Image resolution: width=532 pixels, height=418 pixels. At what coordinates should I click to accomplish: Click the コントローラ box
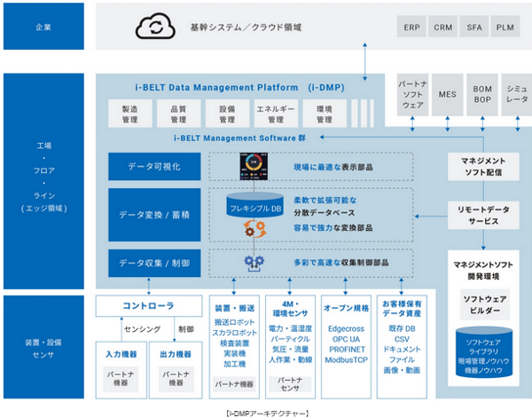[x=148, y=307]
